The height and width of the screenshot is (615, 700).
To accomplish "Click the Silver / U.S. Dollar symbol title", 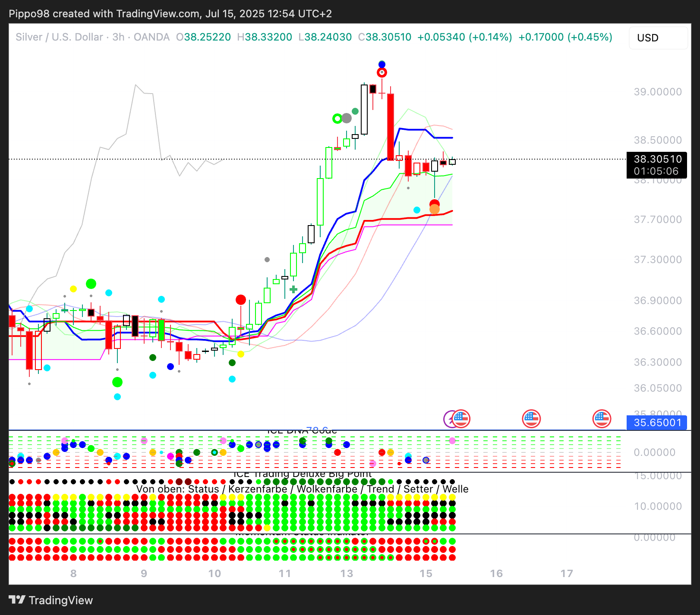I will (59, 37).
